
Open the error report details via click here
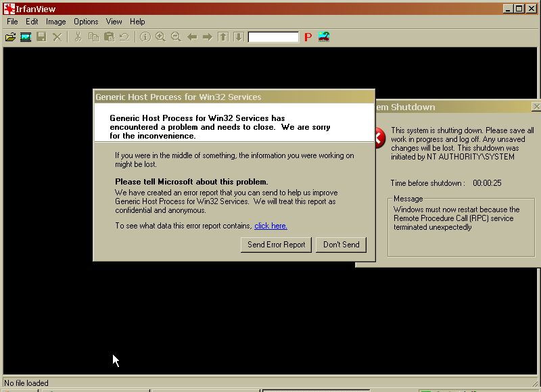269,226
